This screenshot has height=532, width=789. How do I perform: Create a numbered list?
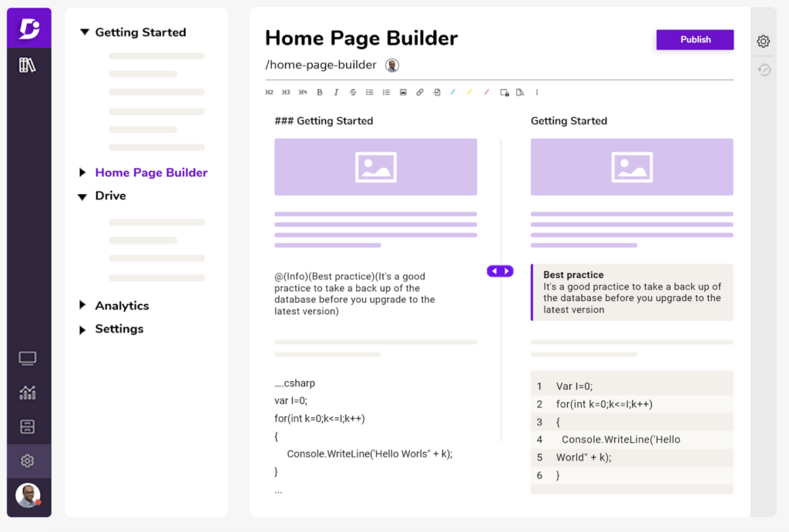[x=385, y=92]
